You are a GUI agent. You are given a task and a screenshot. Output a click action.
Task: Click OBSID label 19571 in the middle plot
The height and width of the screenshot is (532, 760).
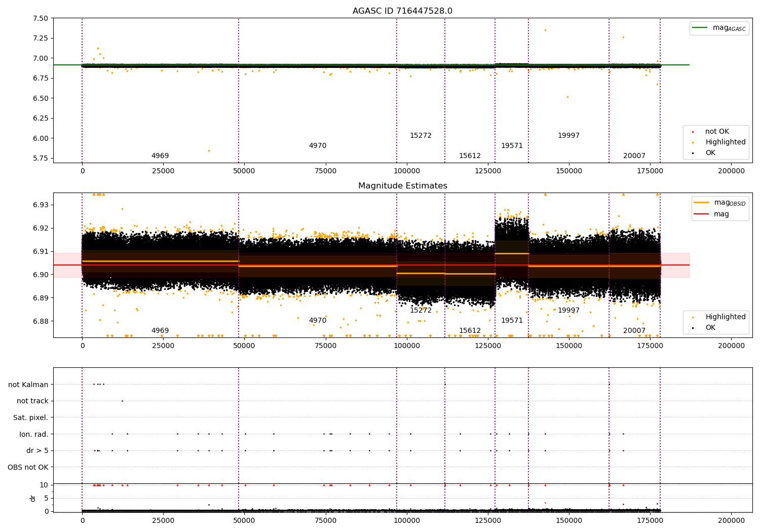(x=512, y=321)
